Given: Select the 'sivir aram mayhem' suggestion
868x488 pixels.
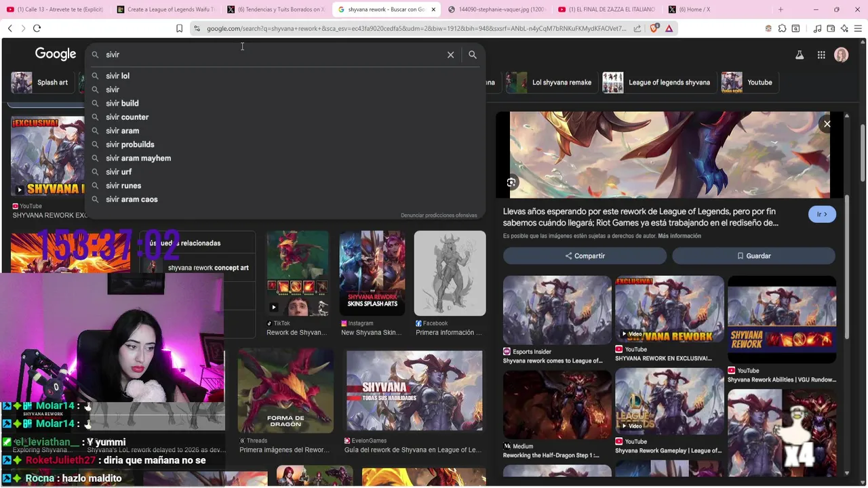Looking at the screenshot, I should (x=285, y=158).
